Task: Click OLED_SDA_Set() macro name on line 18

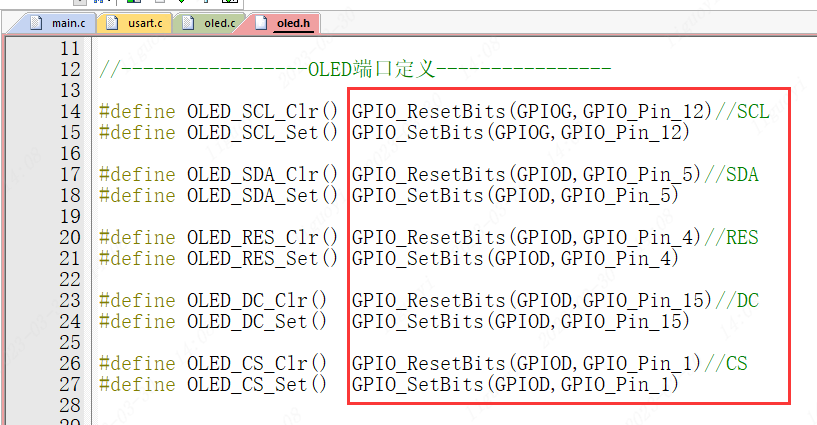Action: pyautogui.click(x=262, y=195)
